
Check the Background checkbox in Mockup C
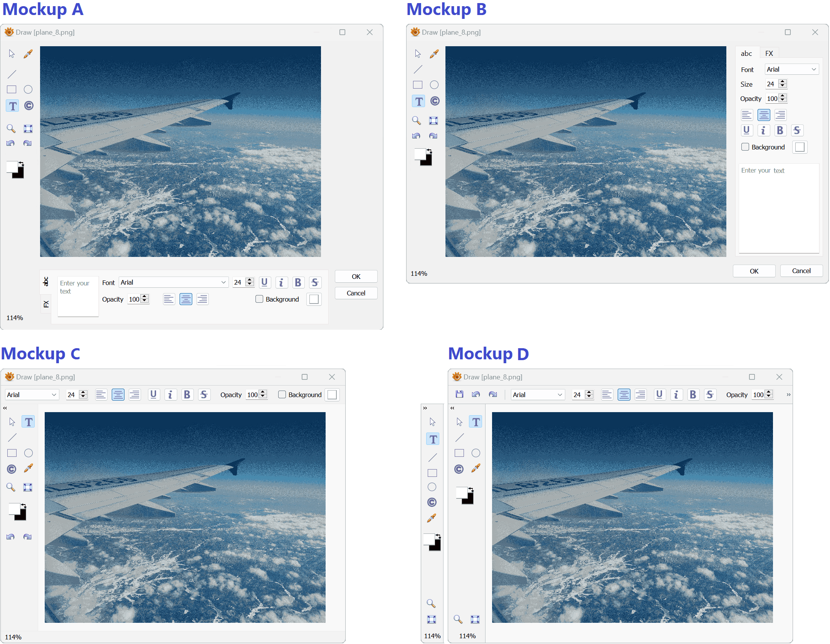pos(282,394)
